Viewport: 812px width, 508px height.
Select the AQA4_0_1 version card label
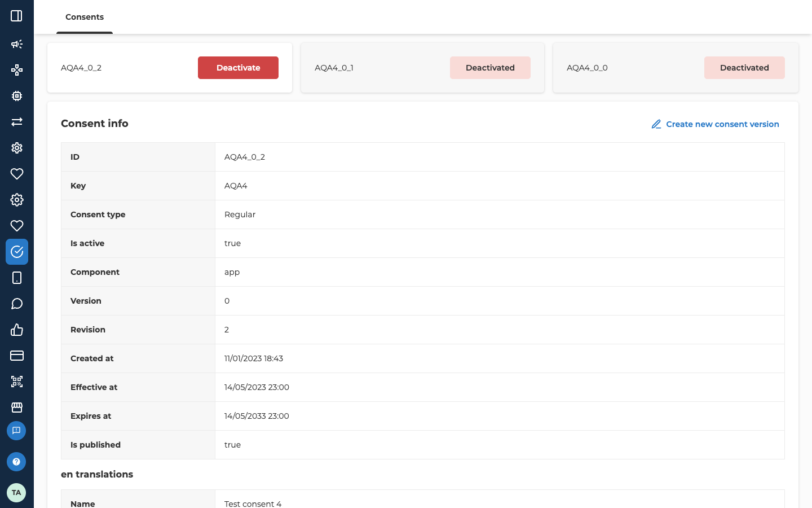pyautogui.click(x=334, y=68)
